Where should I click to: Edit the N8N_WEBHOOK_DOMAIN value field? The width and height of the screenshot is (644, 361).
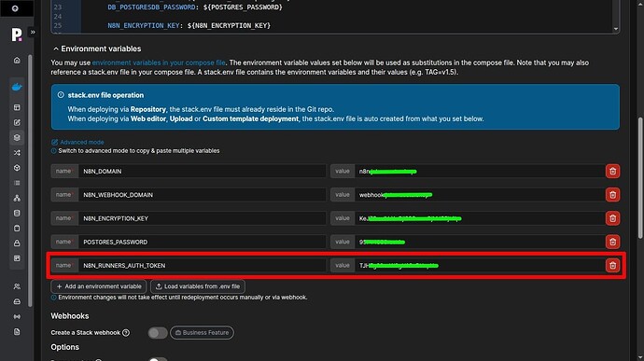click(479, 195)
